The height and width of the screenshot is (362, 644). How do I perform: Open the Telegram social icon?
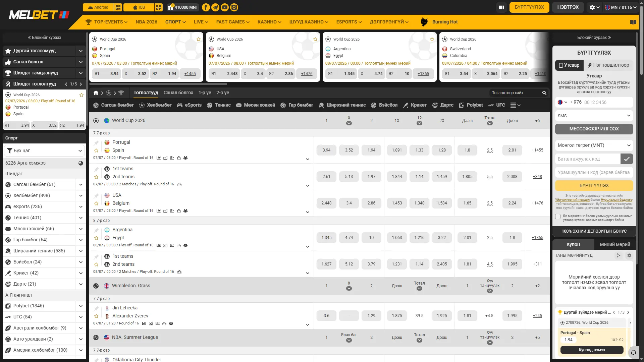(215, 7)
